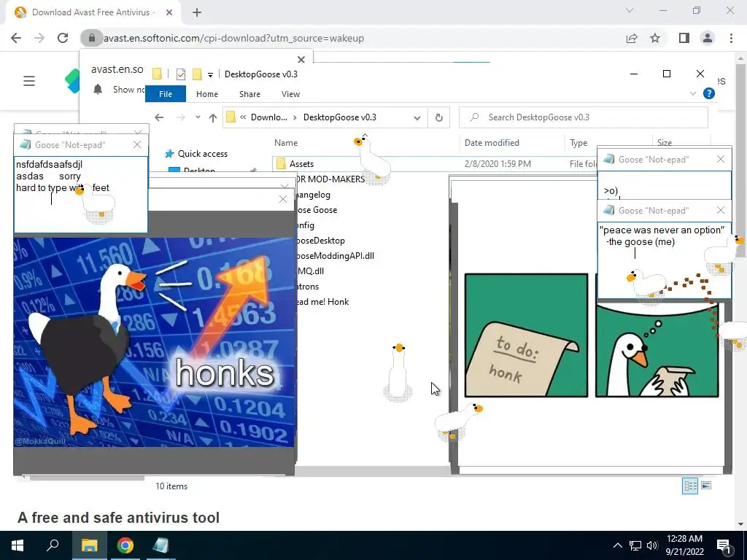
Task: Go up one folder level
Action: [x=213, y=117]
